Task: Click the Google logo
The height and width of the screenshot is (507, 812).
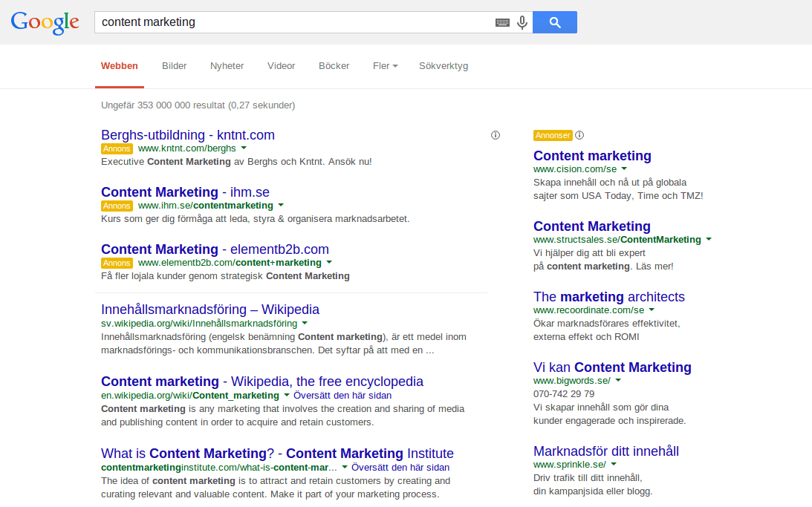Action: pos(45,23)
